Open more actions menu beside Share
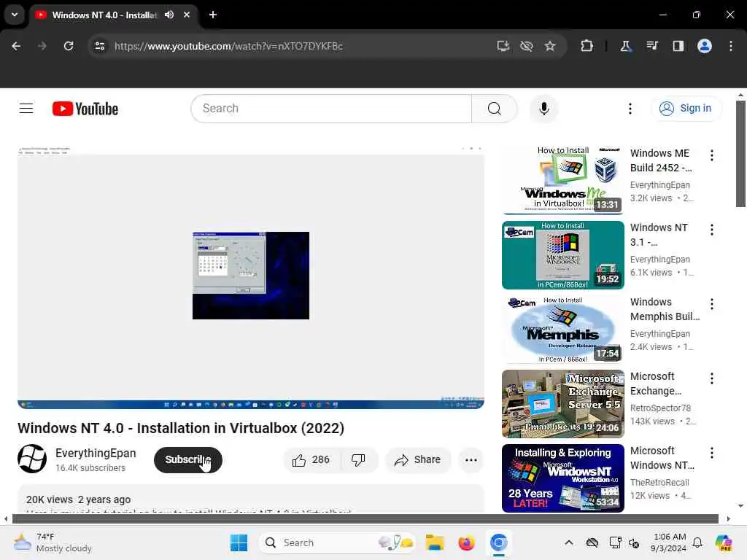747x560 pixels. [x=471, y=460]
